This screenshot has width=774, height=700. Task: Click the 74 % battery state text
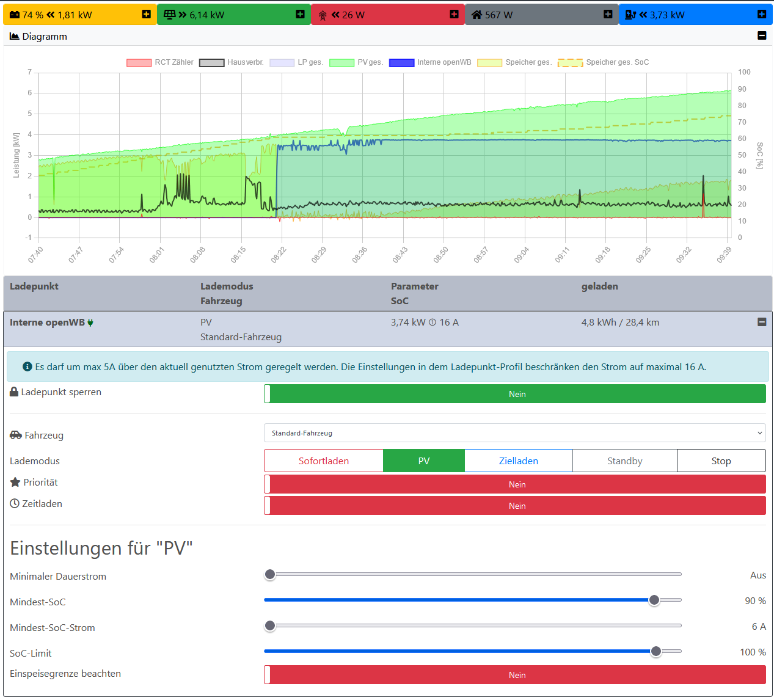[33, 15]
